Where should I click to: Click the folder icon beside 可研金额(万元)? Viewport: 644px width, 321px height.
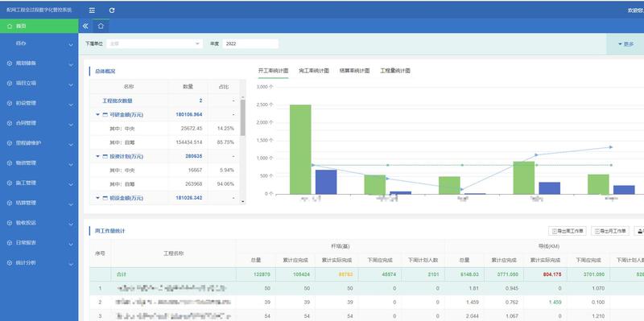[x=105, y=115]
